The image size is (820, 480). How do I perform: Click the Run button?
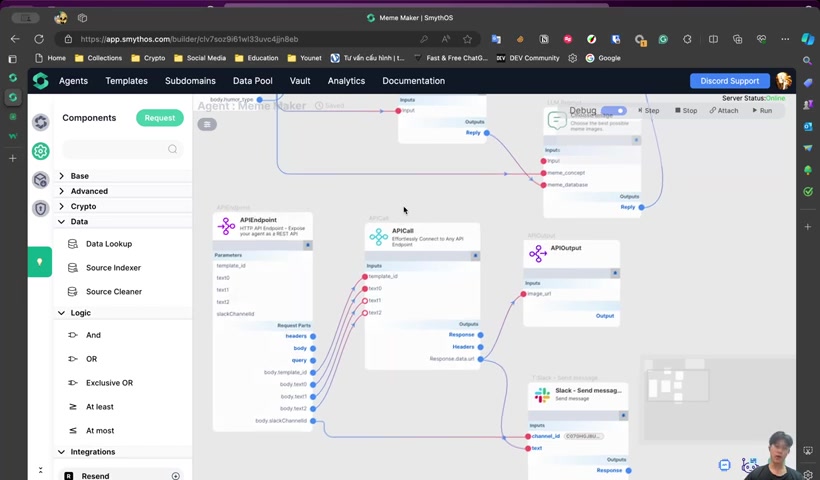click(x=762, y=111)
